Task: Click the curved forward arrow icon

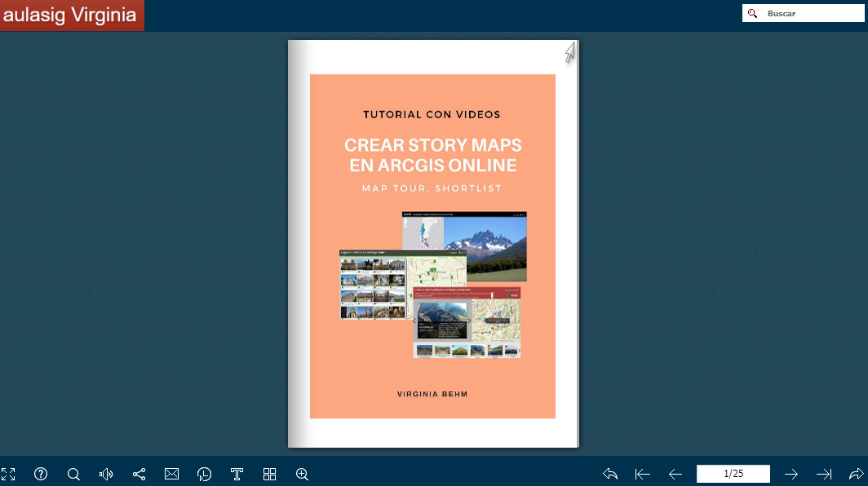Action: (x=857, y=474)
